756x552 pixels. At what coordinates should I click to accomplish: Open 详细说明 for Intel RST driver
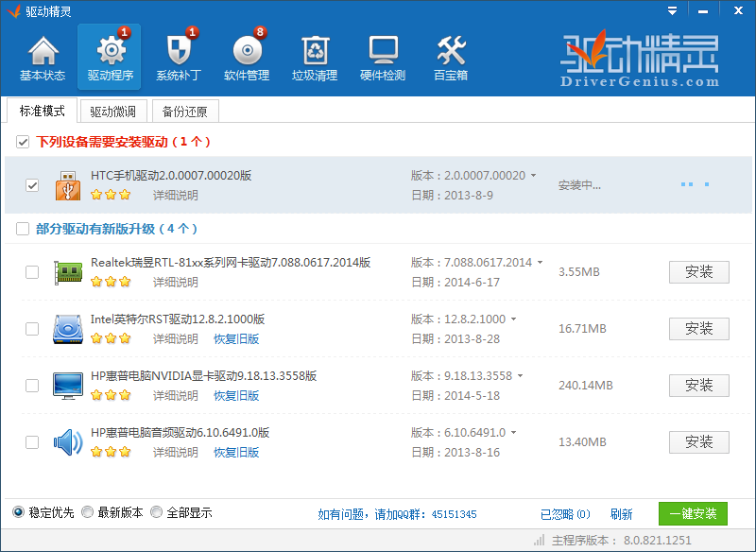[x=176, y=339]
